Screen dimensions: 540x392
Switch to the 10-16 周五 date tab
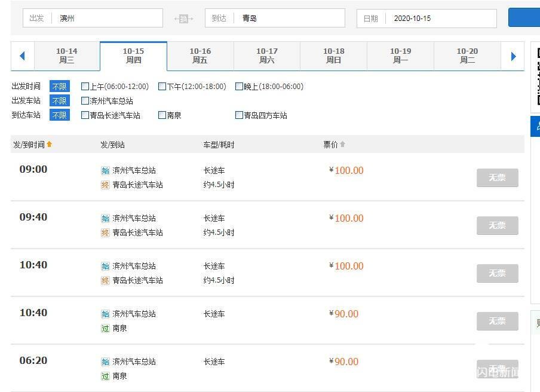[200, 56]
